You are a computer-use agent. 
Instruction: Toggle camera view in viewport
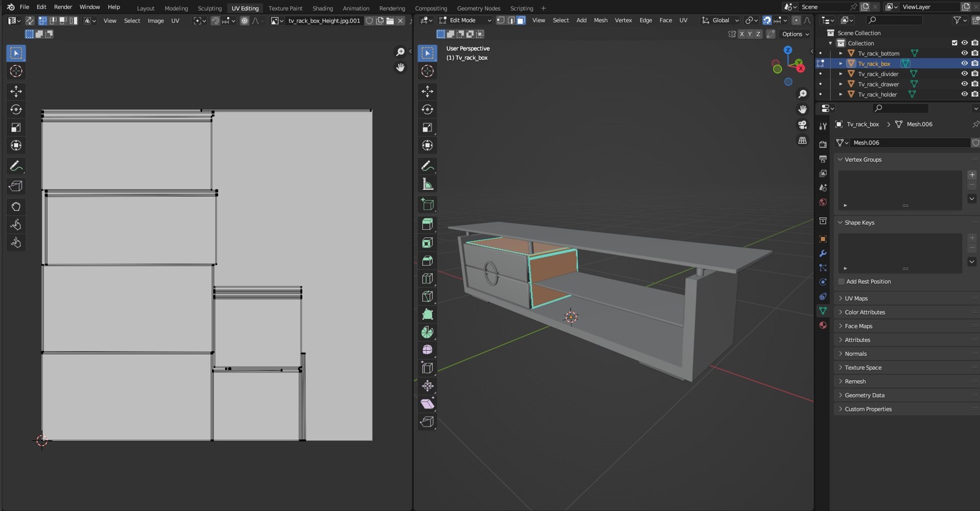802,125
